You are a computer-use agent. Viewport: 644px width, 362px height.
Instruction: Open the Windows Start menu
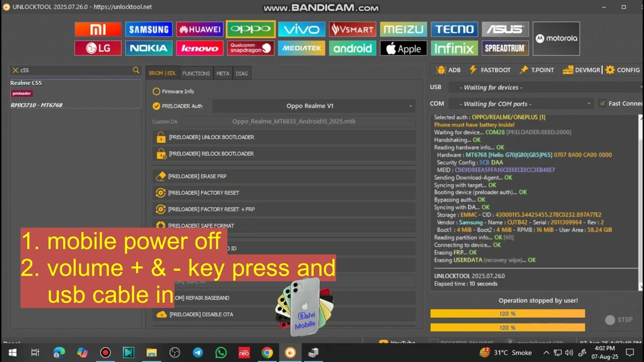coord(13,352)
